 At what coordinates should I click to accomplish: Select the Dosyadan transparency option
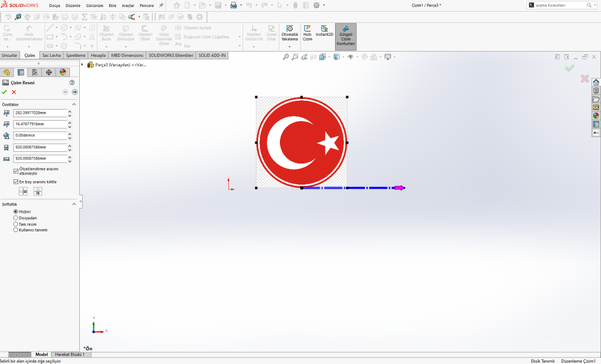coord(16,217)
